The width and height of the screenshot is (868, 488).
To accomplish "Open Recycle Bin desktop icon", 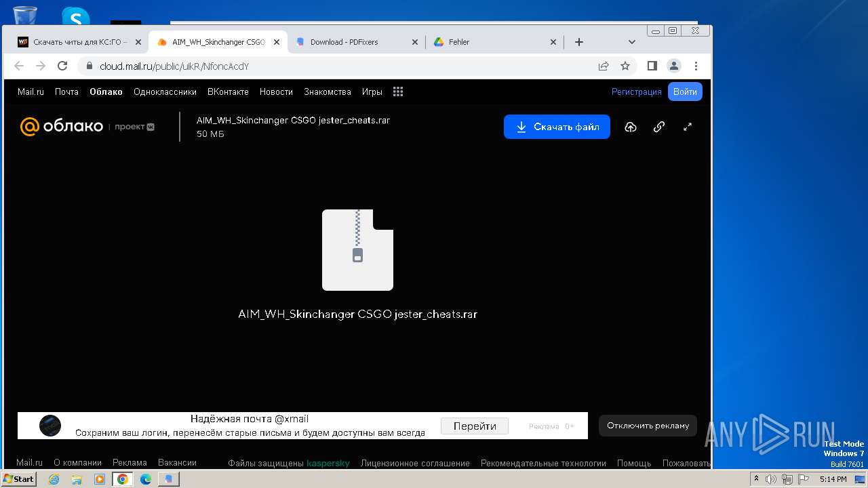I will [x=25, y=15].
